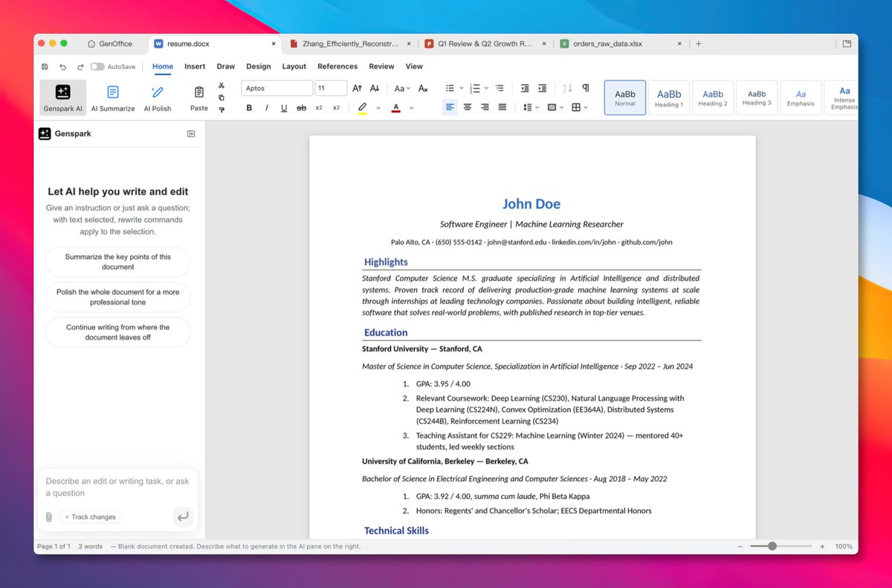
Task: Increase paragraph indent
Action: 542,88
